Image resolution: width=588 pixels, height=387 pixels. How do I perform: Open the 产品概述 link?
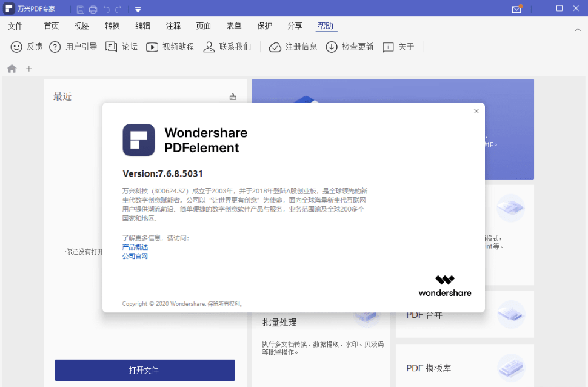tap(135, 247)
